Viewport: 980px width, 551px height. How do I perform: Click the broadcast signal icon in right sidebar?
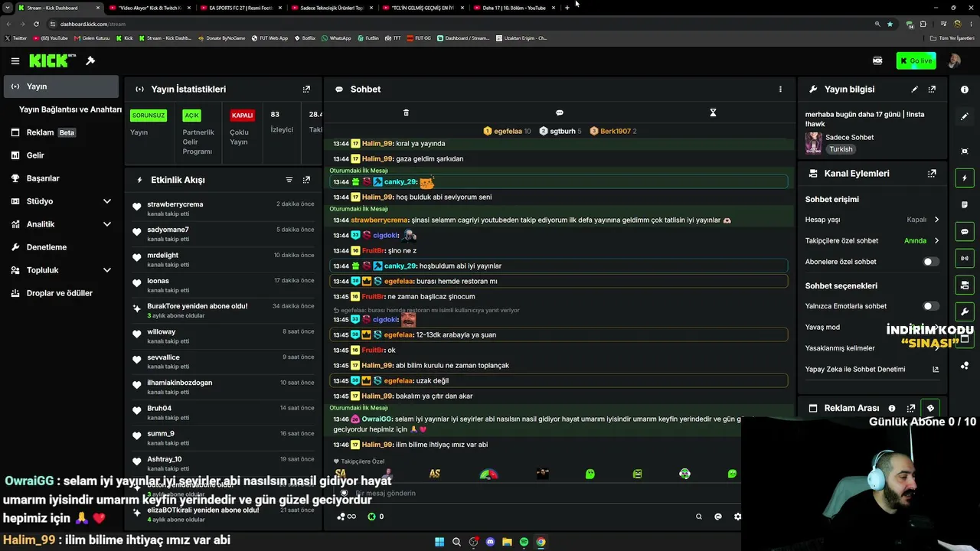click(965, 259)
